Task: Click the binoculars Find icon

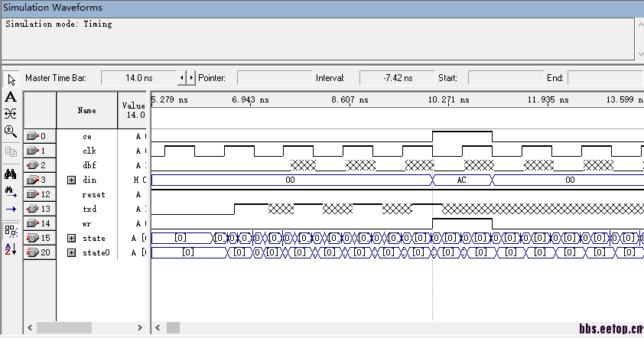Action: coord(11,173)
